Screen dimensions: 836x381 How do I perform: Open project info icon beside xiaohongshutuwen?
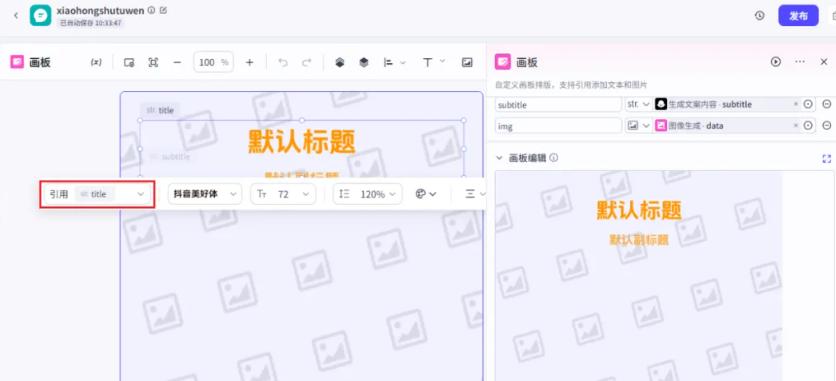tap(151, 10)
